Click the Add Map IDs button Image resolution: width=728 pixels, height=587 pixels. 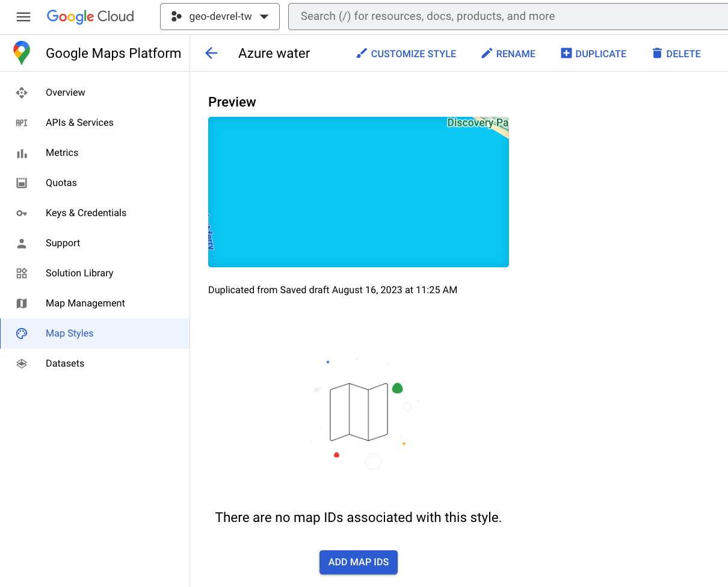pos(359,562)
